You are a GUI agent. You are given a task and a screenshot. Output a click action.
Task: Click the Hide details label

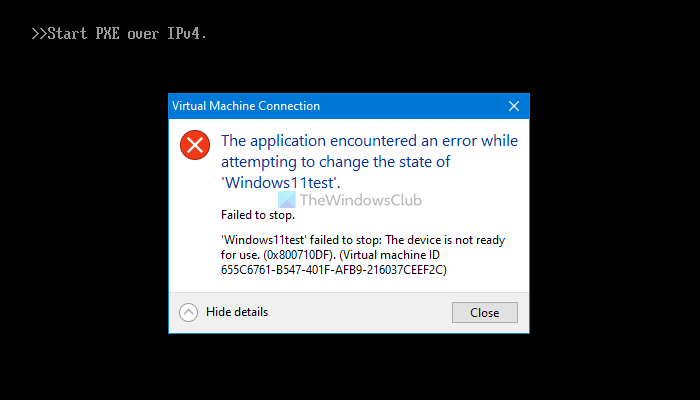pyautogui.click(x=237, y=312)
